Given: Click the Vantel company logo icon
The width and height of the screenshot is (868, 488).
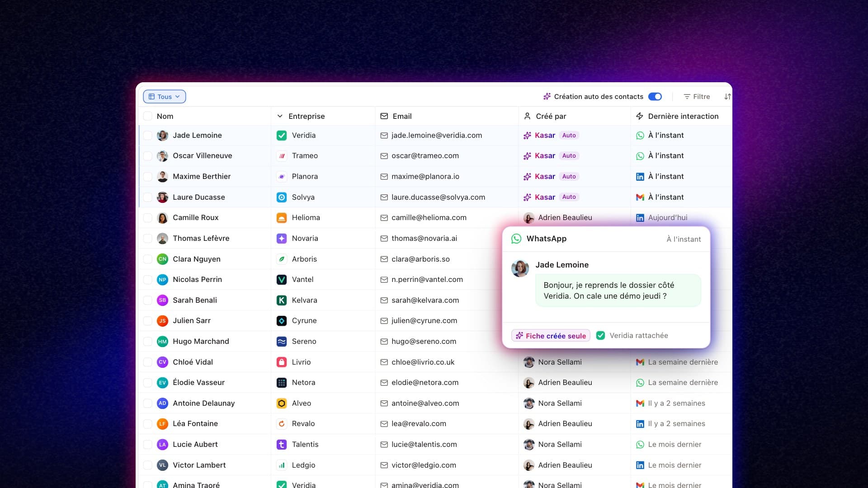Looking at the screenshot, I should point(282,280).
